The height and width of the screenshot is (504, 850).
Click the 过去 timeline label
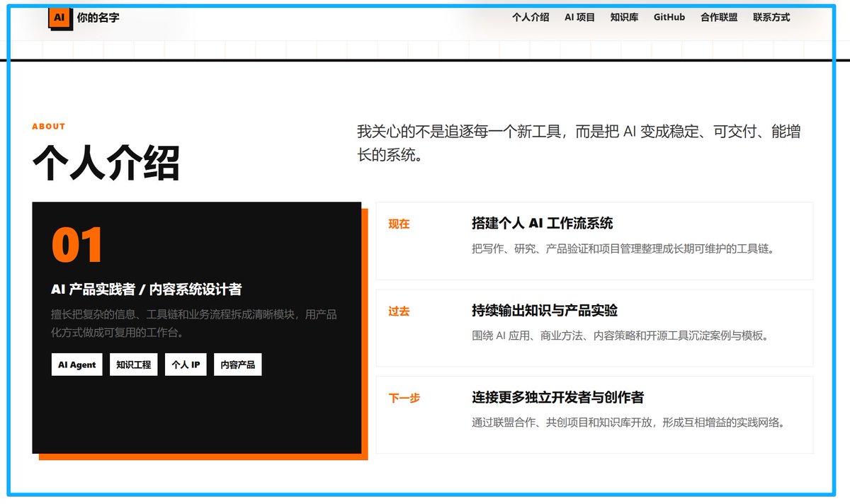[399, 311]
